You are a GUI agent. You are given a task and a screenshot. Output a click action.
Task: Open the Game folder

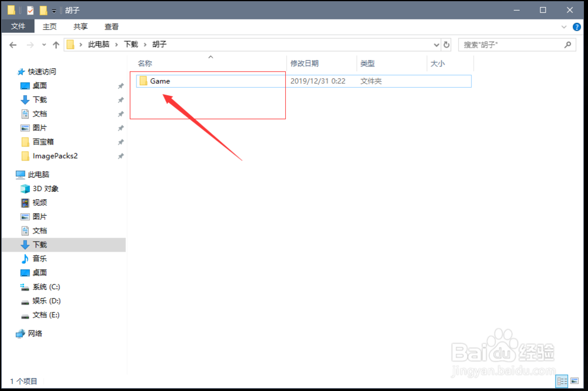point(159,81)
